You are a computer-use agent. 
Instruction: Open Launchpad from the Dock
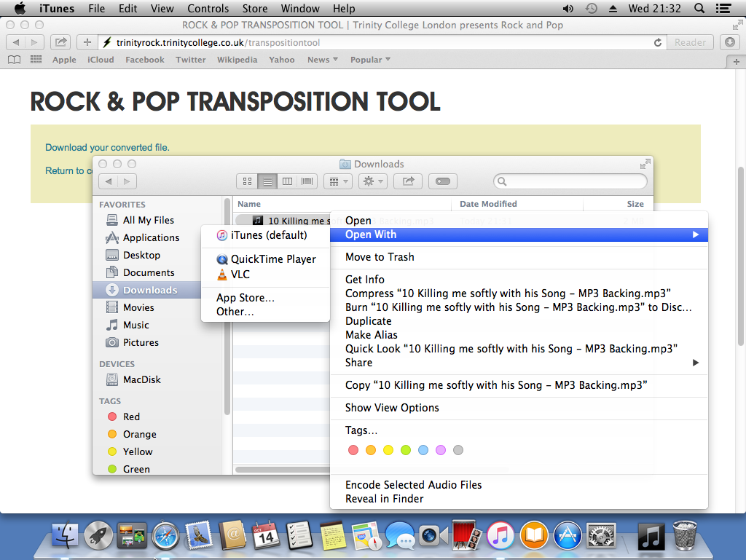point(98,536)
